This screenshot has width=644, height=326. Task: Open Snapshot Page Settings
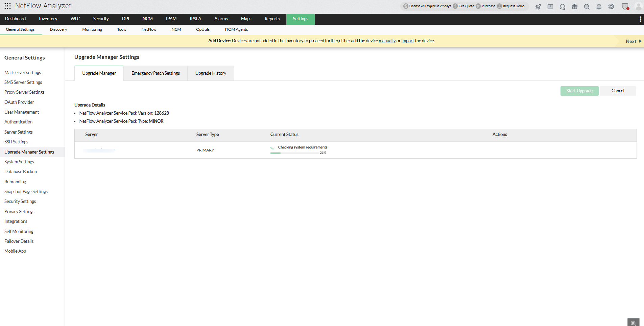[x=26, y=191]
